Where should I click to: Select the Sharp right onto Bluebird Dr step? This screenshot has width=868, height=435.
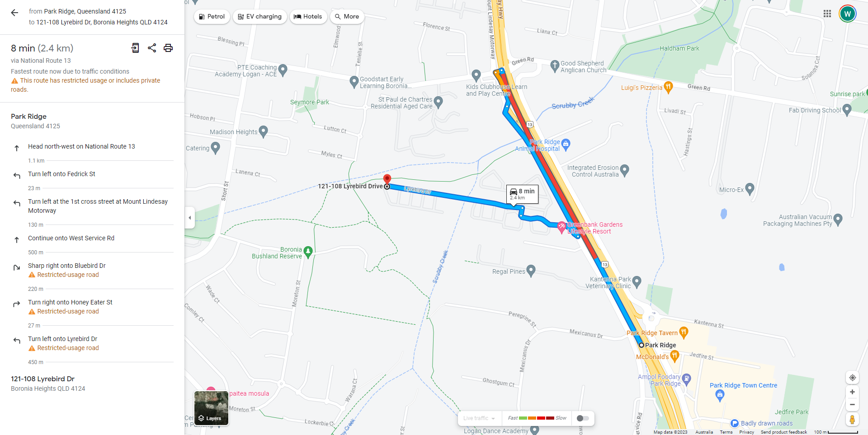pos(92,270)
